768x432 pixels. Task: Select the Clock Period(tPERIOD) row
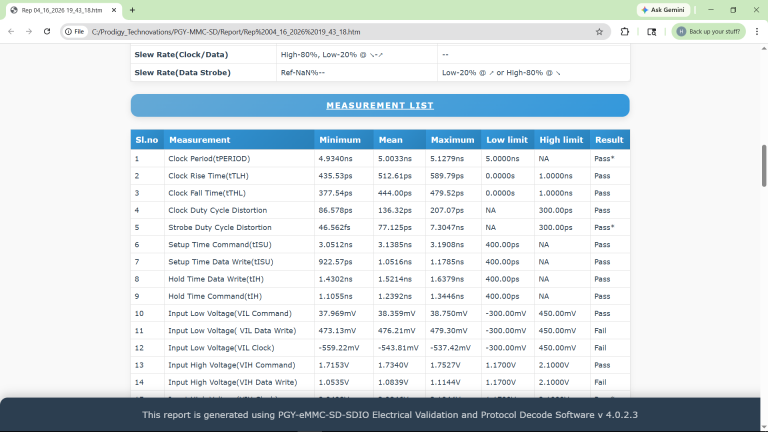point(380,159)
